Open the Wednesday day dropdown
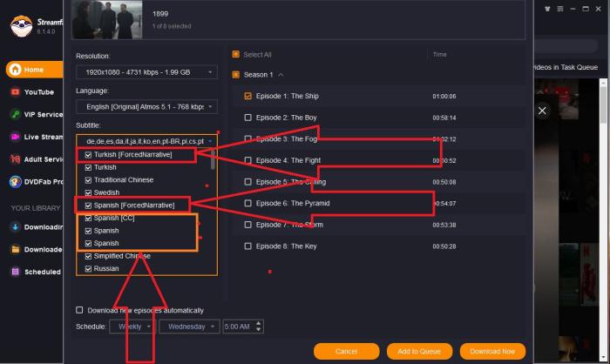Image resolution: width=610 pixels, height=364 pixels. tap(188, 327)
